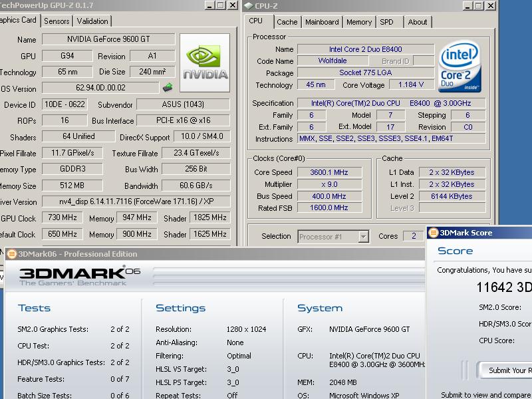Screen dimensions: 532x399
Task: Click the Bus Speed value 400.0 MHz
Action: click(329, 196)
